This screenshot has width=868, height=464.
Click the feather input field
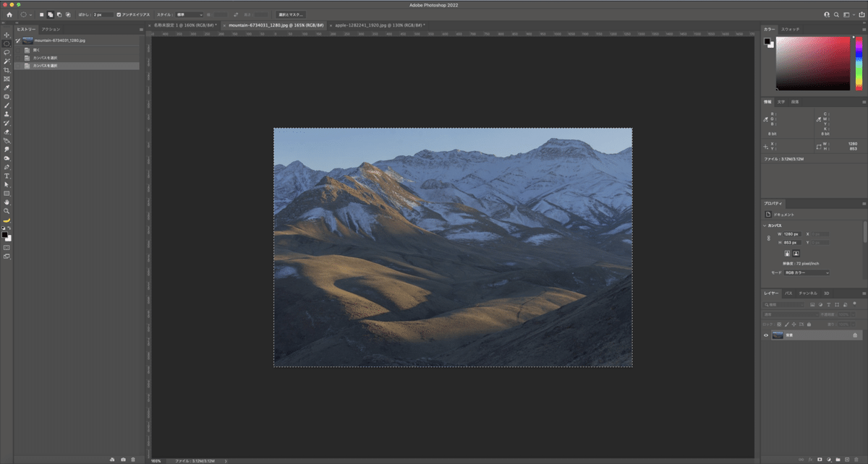[102, 14]
